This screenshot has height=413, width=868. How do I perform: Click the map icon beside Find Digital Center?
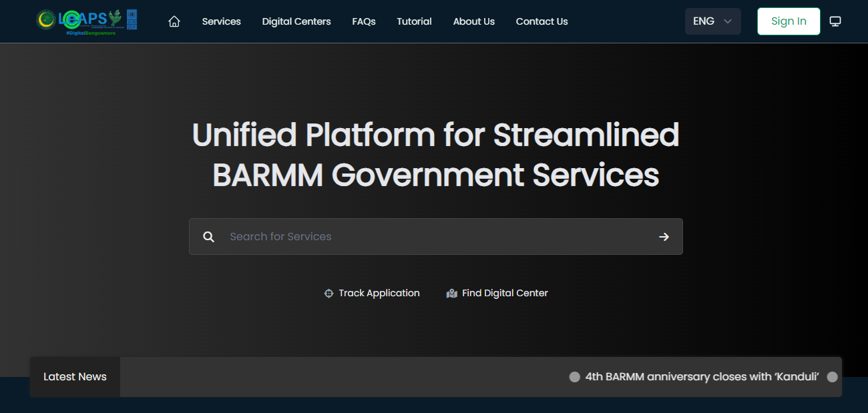(x=452, y=292)
